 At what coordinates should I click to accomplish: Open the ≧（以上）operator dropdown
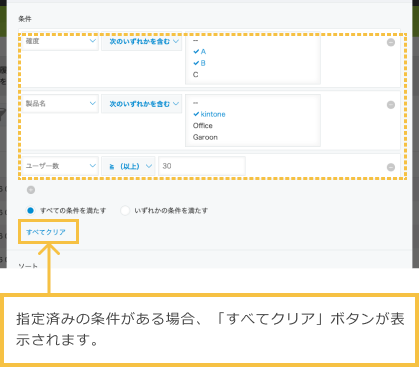click(128, 166)
